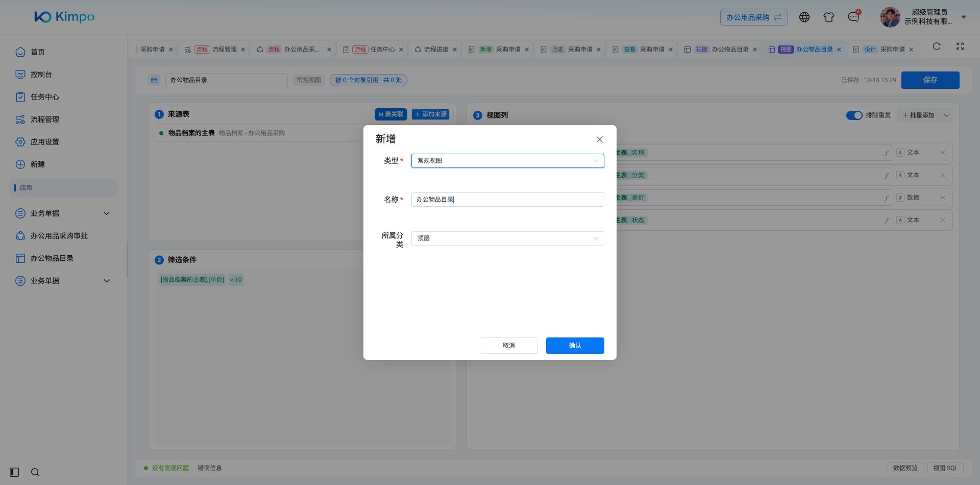Click the 名称 input field in dialog
Screen dimensions: 980x485
point(508,200)
